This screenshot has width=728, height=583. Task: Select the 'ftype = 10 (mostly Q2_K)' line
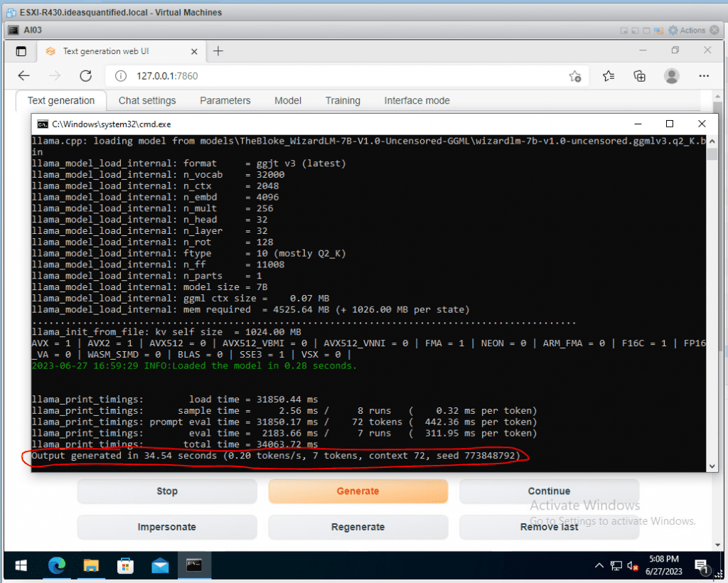pos(188,253)
